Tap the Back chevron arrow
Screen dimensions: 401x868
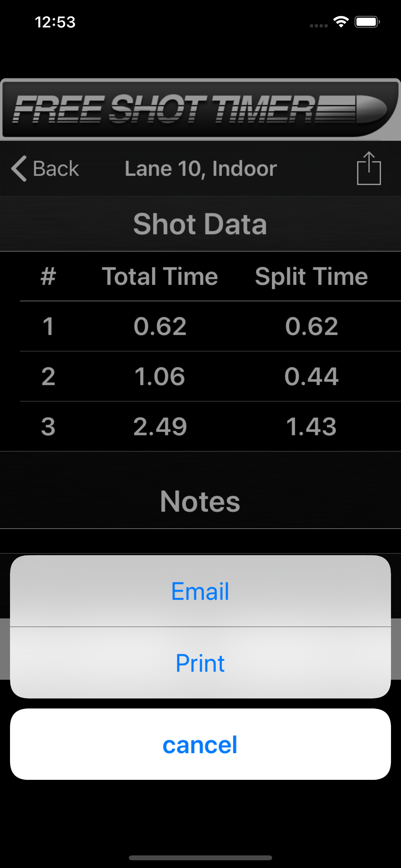19,169
